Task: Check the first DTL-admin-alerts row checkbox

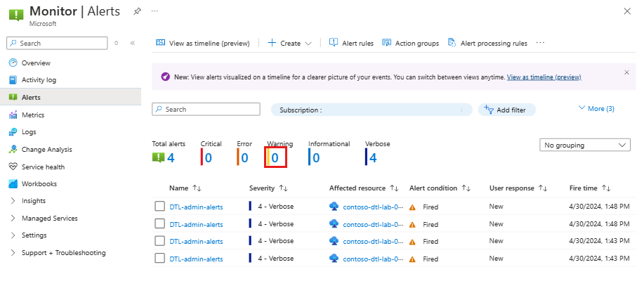Action: 159,207
